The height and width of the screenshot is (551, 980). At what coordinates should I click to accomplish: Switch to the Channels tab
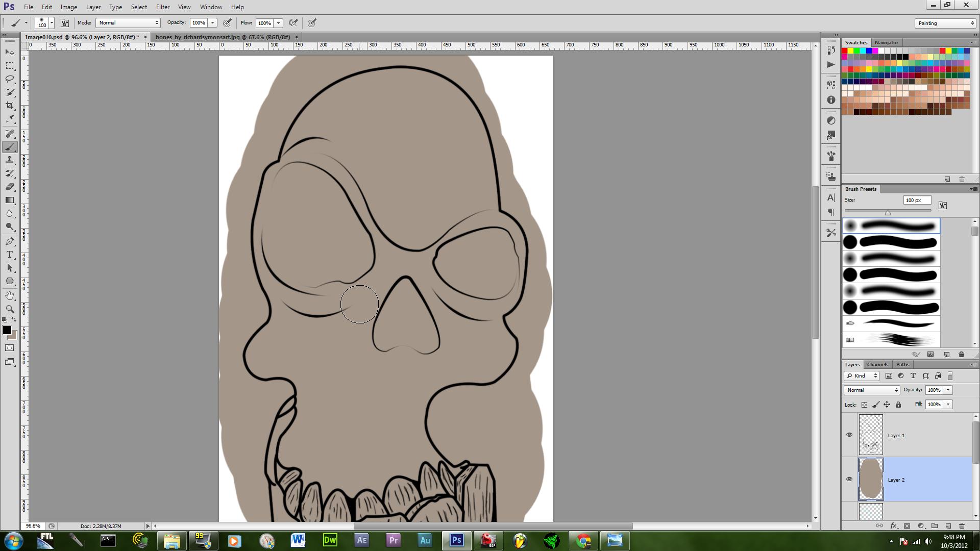877,365
